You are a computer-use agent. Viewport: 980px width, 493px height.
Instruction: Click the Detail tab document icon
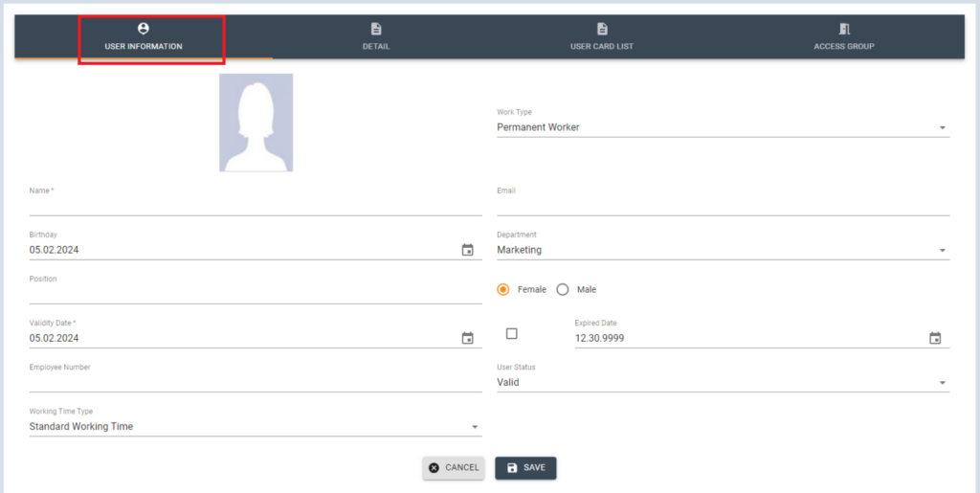[376, 29]
